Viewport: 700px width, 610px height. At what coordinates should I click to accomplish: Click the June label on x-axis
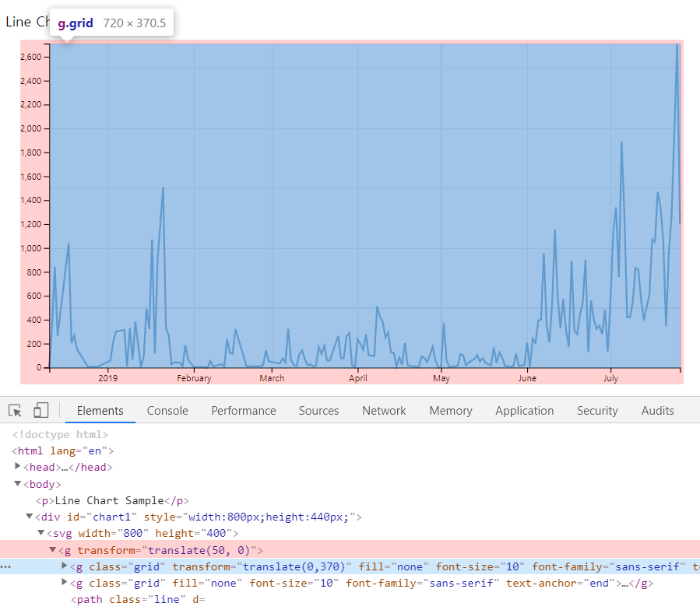tap(527, 378)
